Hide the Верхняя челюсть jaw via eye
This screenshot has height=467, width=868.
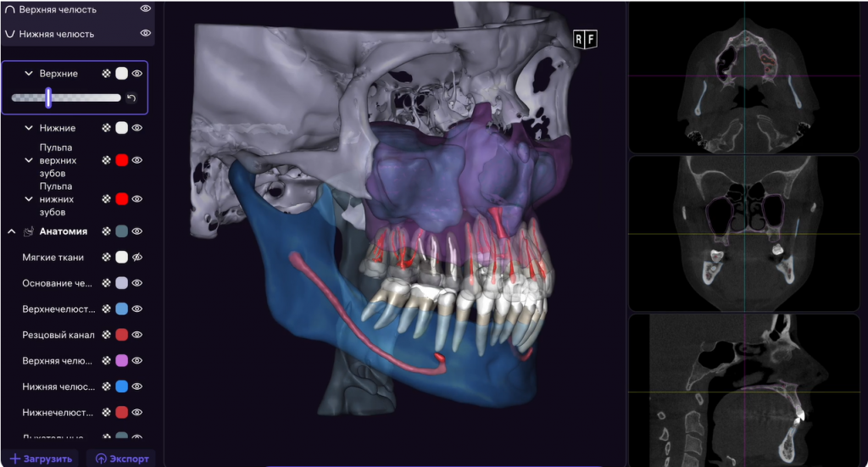pyautogui.click(x=145, y=8)
